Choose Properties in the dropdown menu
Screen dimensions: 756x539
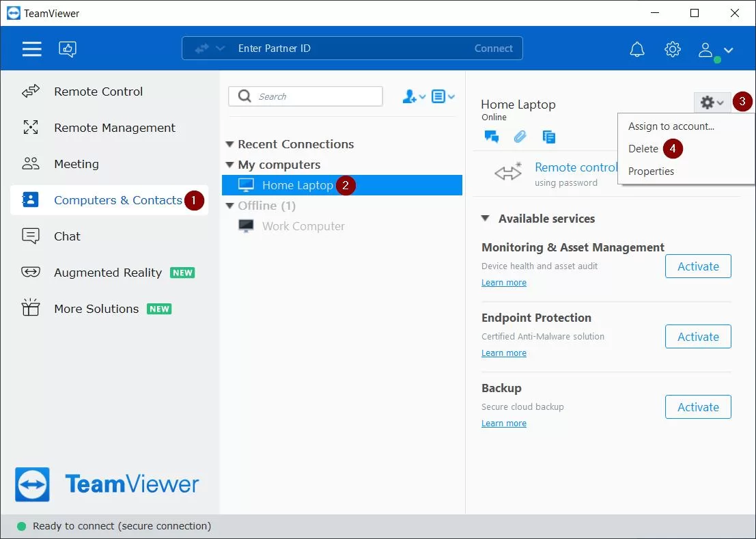651,171
